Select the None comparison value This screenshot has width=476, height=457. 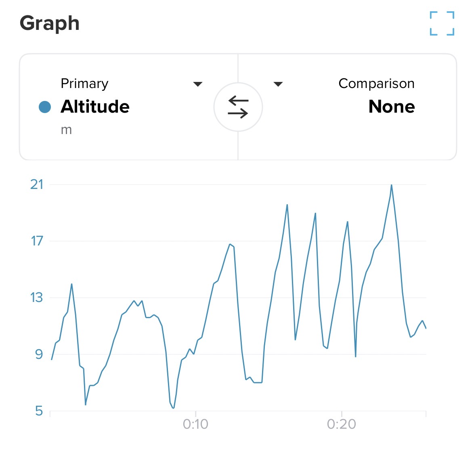tap(391, 107)
